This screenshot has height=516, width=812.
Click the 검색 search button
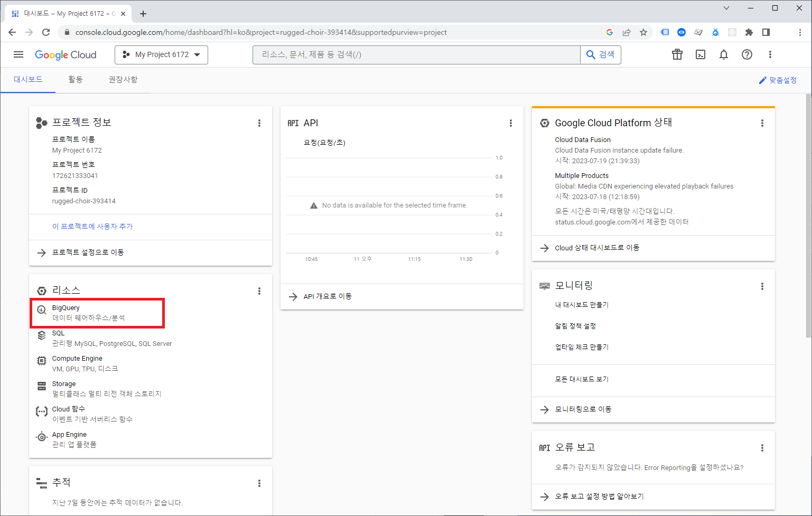(601, 54)
